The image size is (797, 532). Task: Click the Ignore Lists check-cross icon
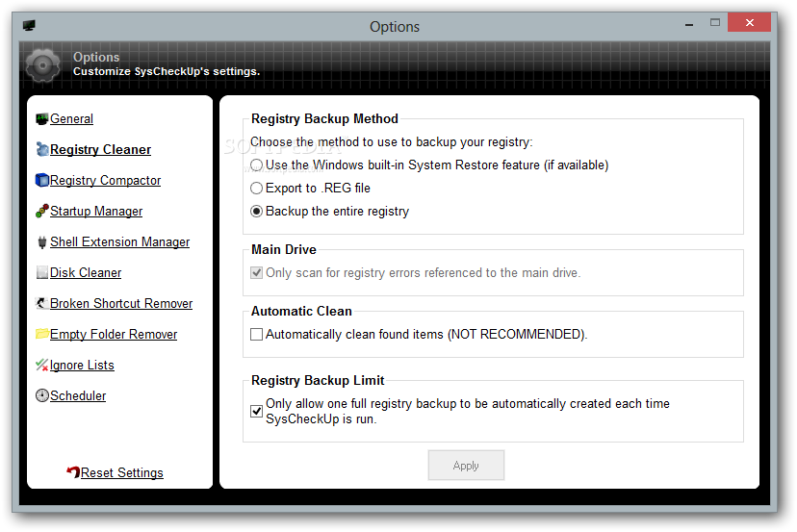[42, 365]
